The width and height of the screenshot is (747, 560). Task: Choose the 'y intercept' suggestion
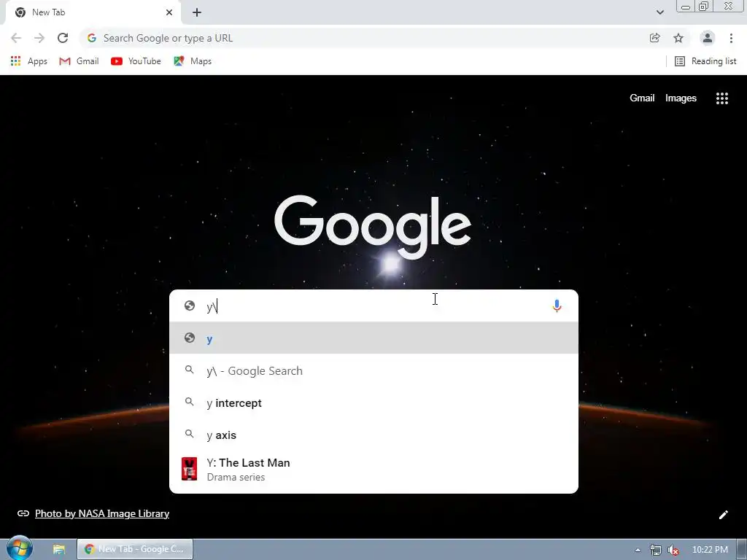pos(374,402)
